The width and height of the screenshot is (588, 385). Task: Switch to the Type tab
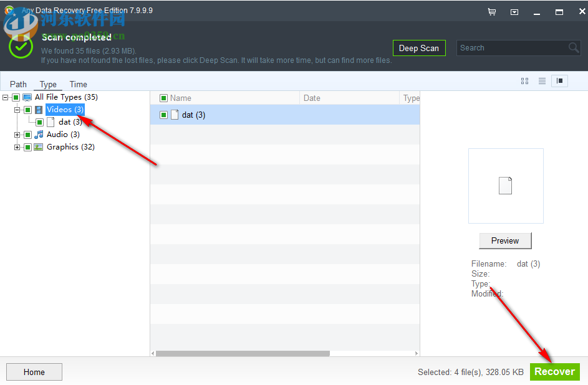point(48,84)
